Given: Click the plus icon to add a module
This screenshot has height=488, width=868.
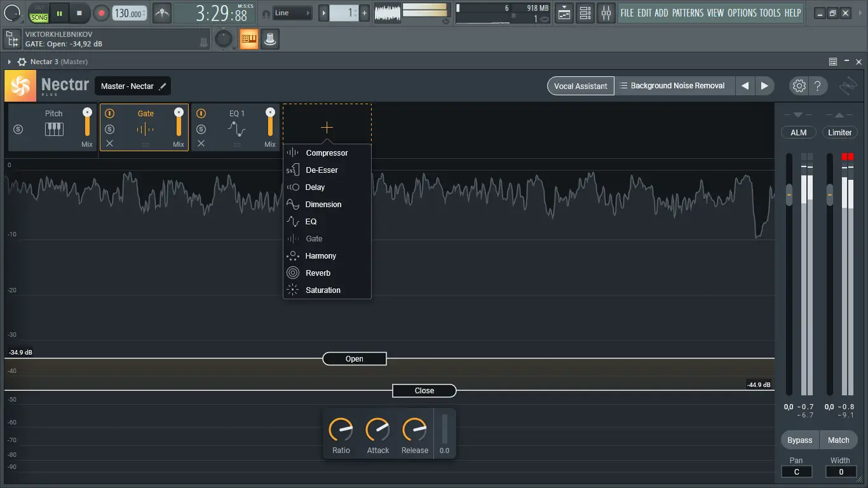Looking at the screenshot, I should point(327,128).
